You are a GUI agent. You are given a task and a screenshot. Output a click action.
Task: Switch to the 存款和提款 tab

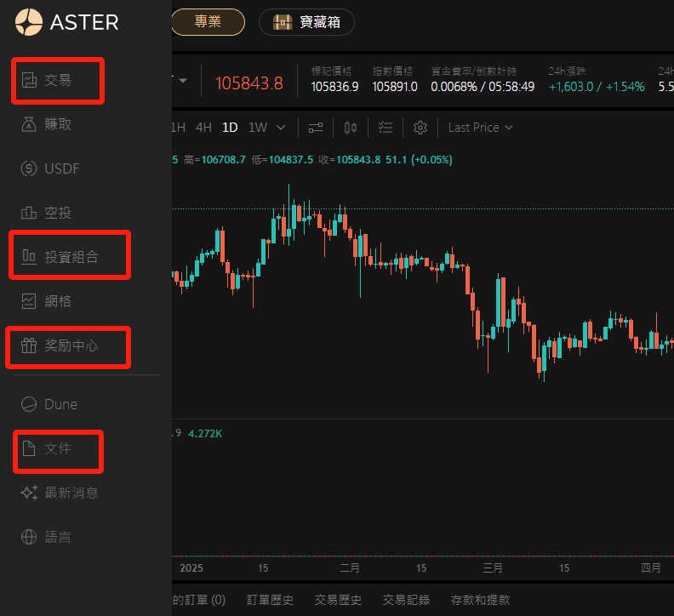point(481,600)
